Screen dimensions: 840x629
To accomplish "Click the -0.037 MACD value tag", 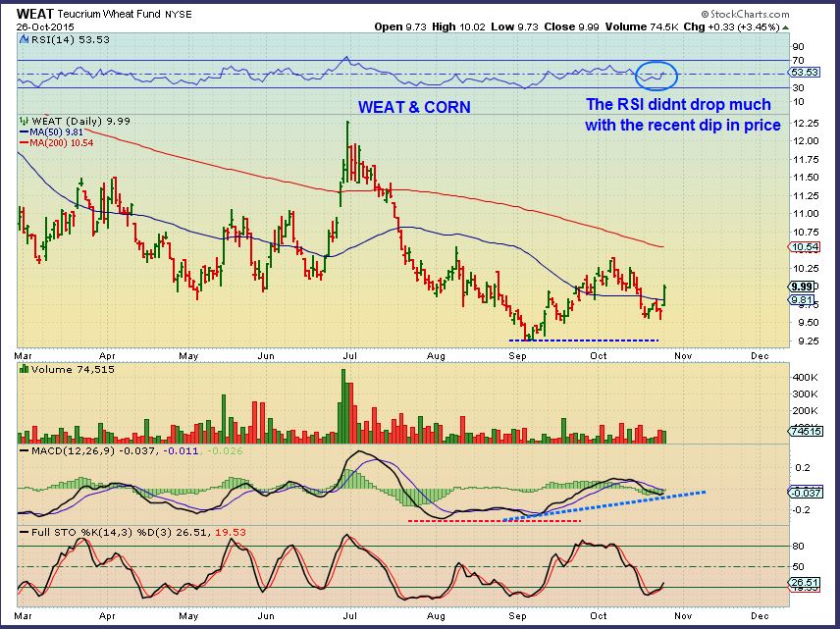I will [807, 493].
